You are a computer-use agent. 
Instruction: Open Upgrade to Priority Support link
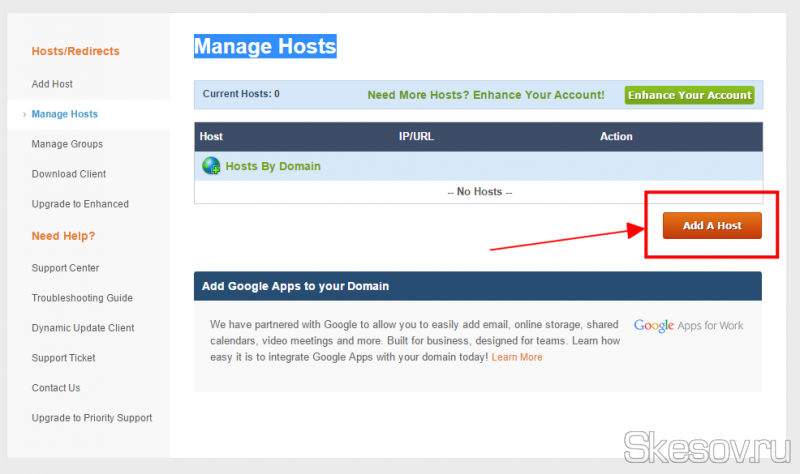tap(92, 418)
